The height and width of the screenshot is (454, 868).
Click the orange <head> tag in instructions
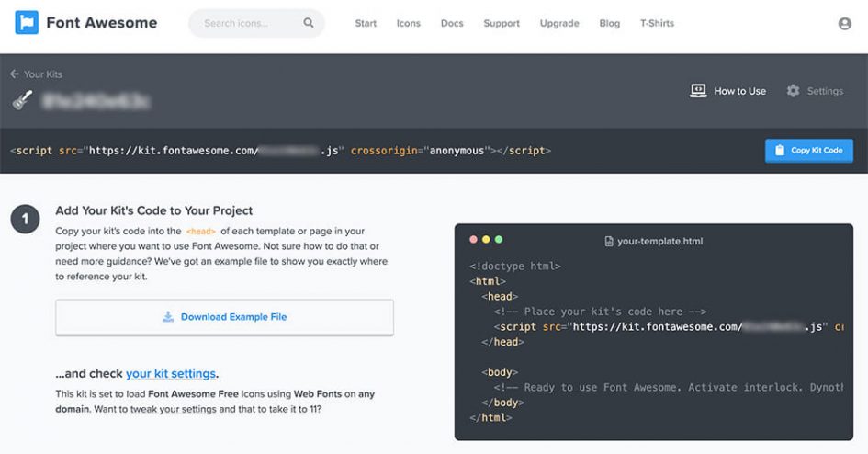(201, 232)
